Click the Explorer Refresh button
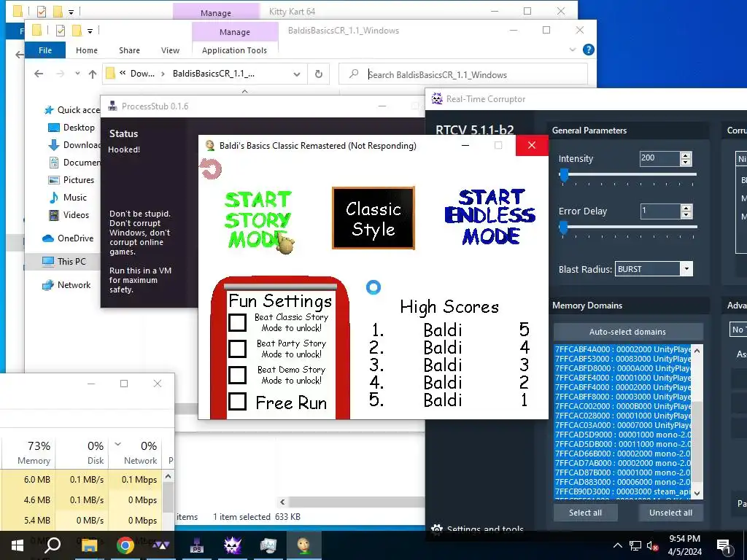747x560 pixels. (x=319, y=74)
